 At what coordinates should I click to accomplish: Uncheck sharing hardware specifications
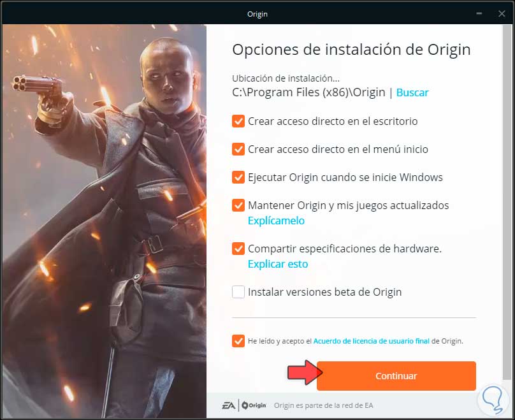coord(238,249)
